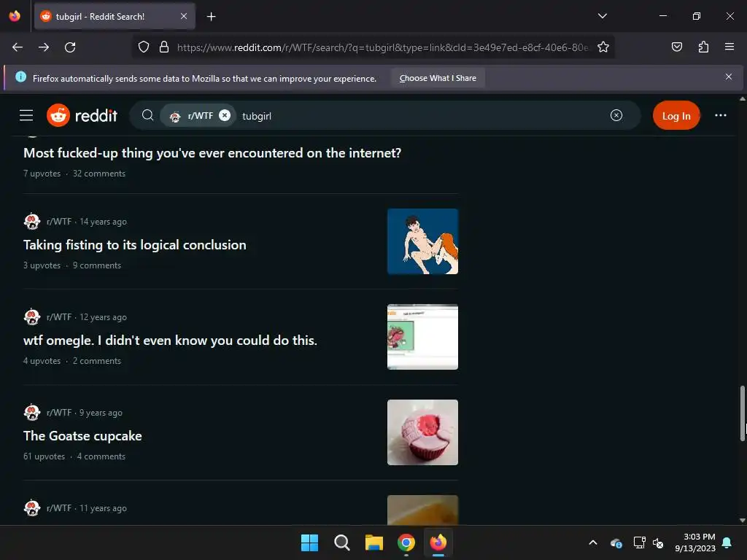View site security via padlock icon
This screenshot has height=560, width=747.
coord(164,47)
